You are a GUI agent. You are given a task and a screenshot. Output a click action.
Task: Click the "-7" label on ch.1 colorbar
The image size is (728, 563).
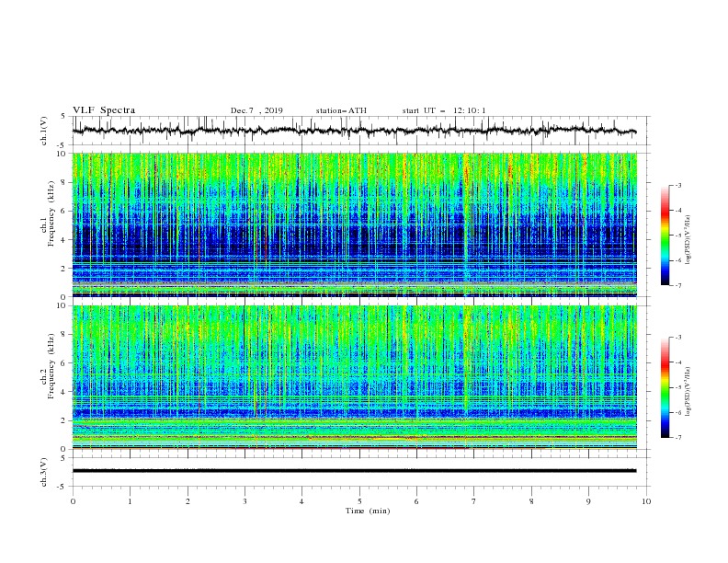[x=677, y=285]
